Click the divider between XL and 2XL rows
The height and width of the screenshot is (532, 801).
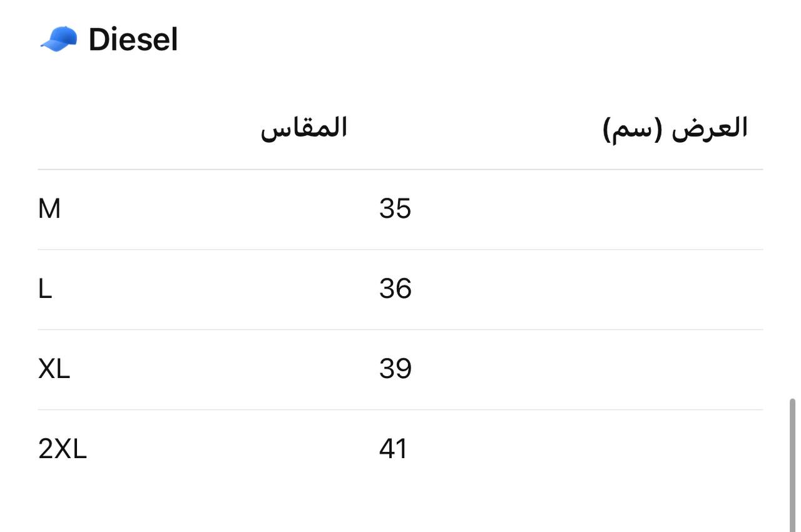(400, 410)
